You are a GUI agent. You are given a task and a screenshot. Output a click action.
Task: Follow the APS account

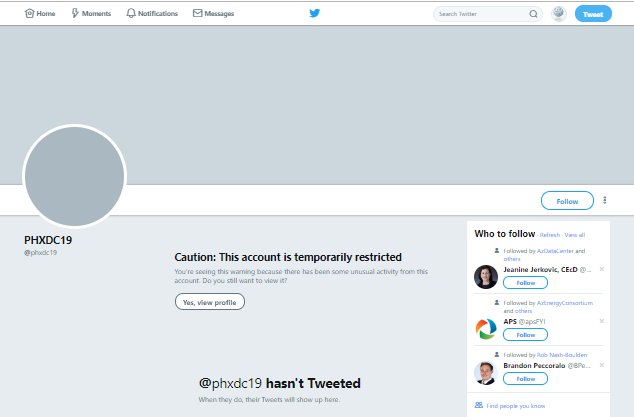point(525,335)
